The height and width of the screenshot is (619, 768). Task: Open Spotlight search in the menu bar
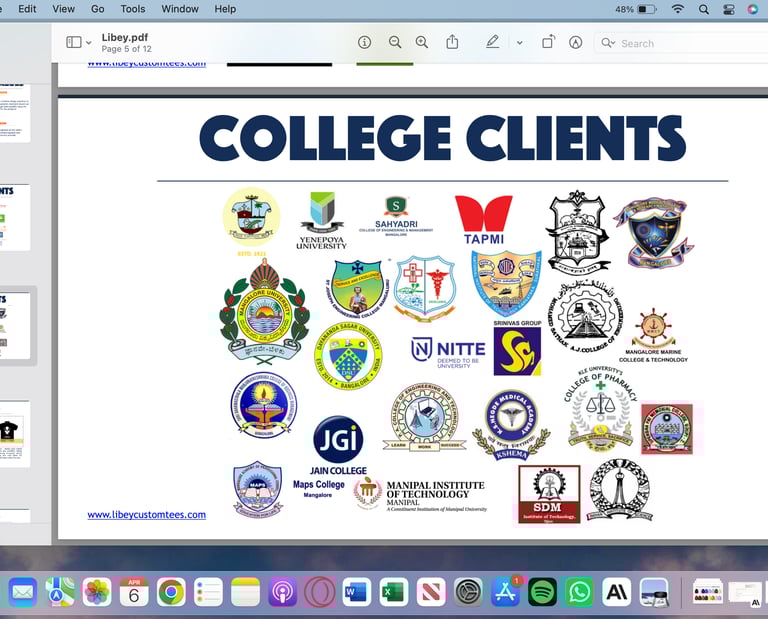704,9
